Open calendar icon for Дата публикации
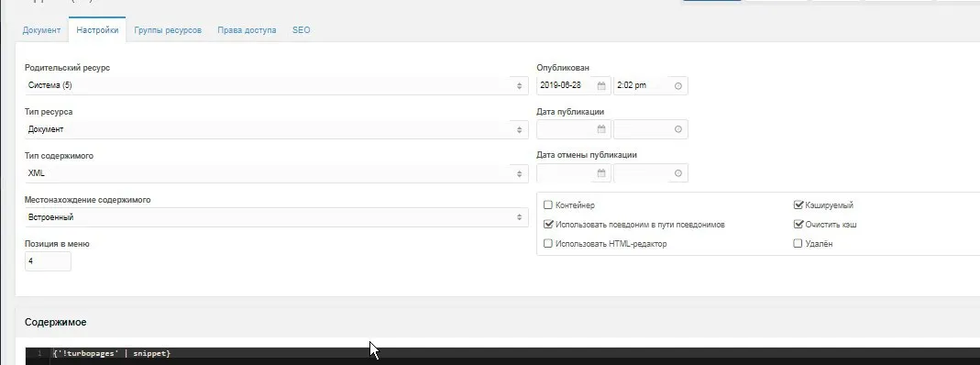 [601, 129]
